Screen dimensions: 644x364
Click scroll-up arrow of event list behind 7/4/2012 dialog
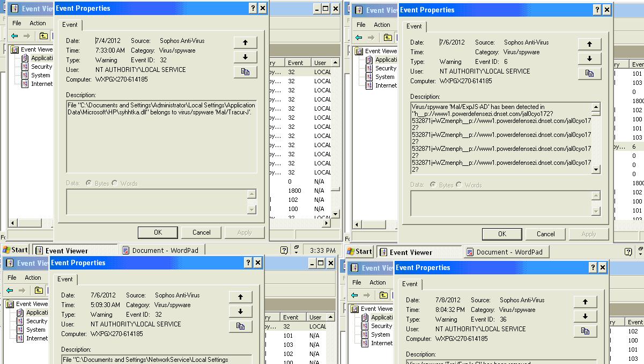point(336,63)
